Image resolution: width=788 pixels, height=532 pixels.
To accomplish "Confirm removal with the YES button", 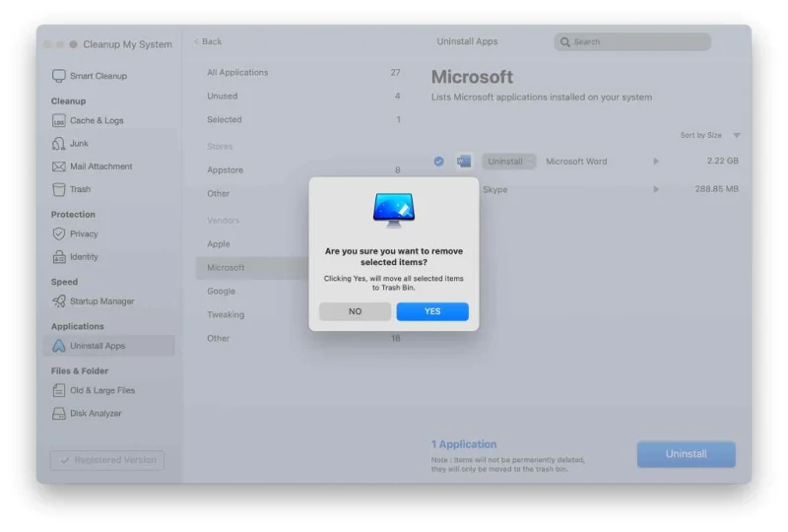I will coord(432,311).
